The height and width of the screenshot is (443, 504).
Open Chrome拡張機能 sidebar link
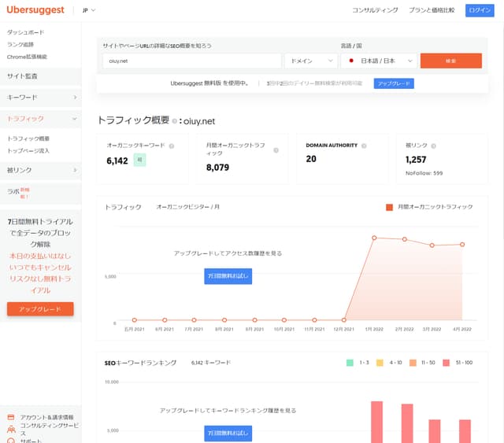[x=27, y=57]
